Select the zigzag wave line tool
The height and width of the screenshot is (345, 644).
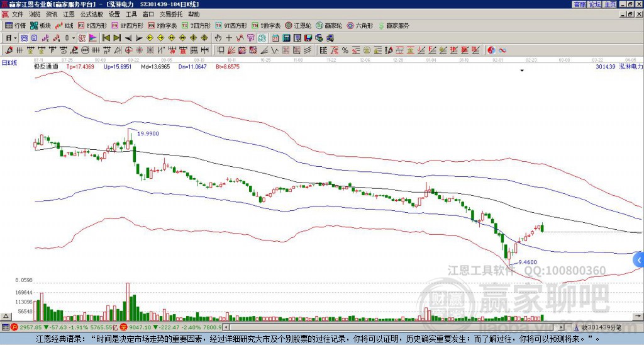click(x=274, y=50)
